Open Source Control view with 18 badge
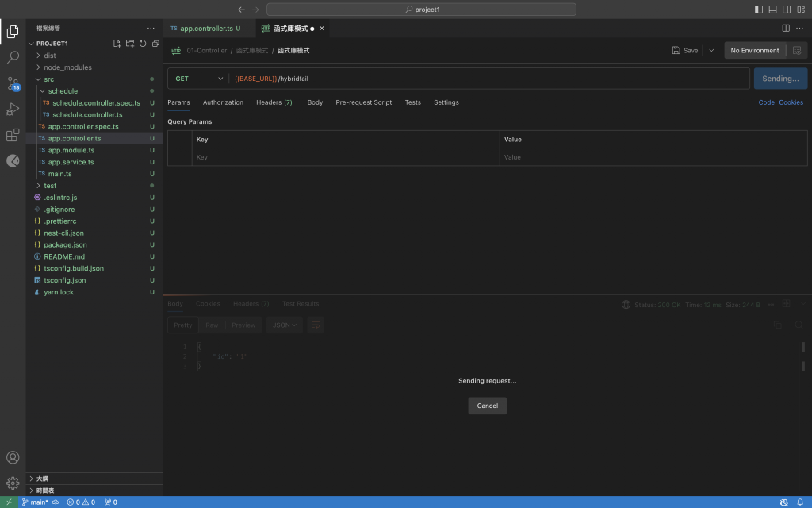This screenshot has width=812, height=508. (x=13, y=83)
